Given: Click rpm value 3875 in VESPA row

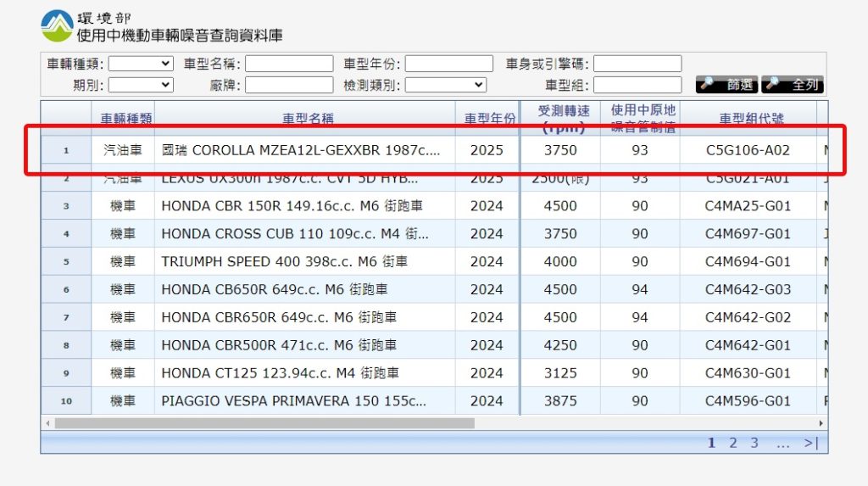Looking at the screenshot, I should 560,400.
